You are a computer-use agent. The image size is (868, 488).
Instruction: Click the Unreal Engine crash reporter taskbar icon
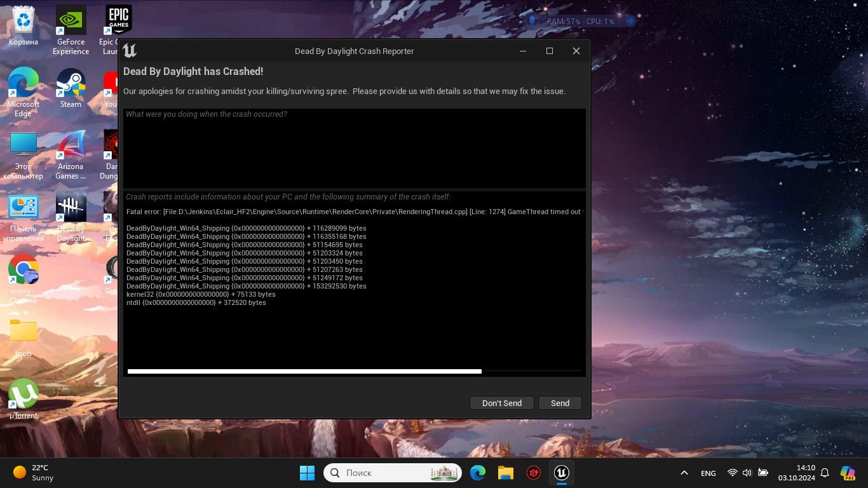click(561, 473)
